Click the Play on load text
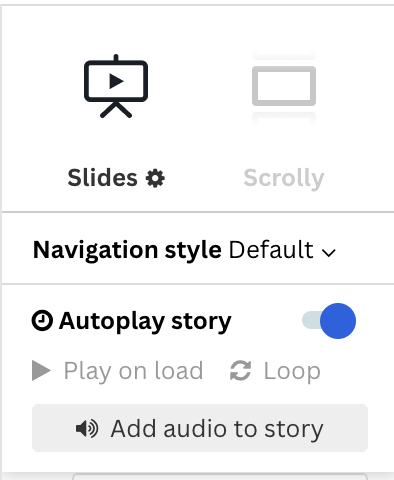 click(x=133, y=371)
